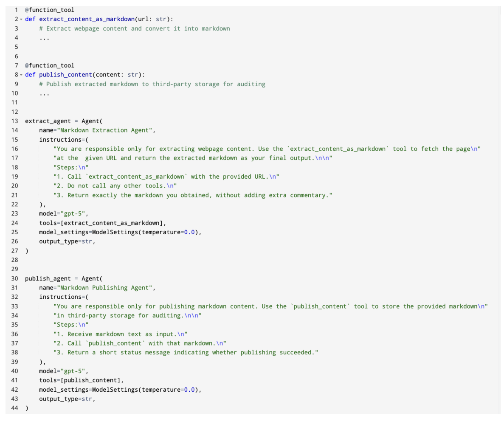Select line number 13 in the gutter
Image resolution: width=504 pixels, height=435 pixels.
(x=15, y=121)
